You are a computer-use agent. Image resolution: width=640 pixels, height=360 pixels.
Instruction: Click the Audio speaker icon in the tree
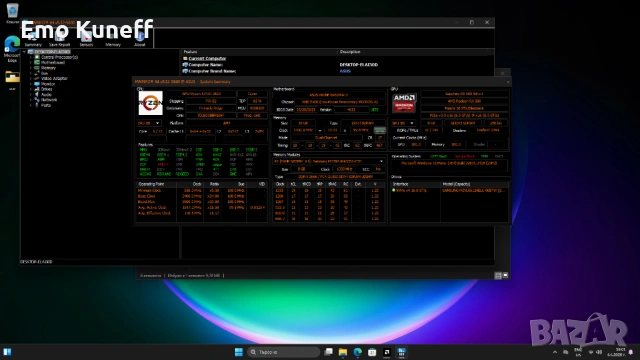[37, 94]
